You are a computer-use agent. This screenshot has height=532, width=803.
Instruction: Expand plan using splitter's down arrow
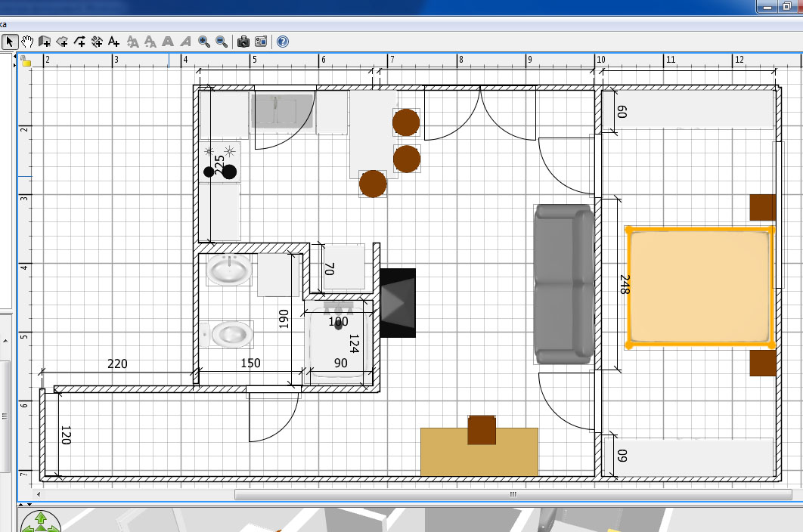click(29, 504)
